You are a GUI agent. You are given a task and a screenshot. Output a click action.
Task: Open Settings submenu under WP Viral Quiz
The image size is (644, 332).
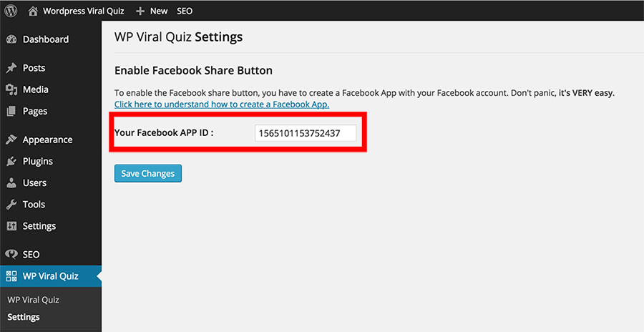[24, 317]
